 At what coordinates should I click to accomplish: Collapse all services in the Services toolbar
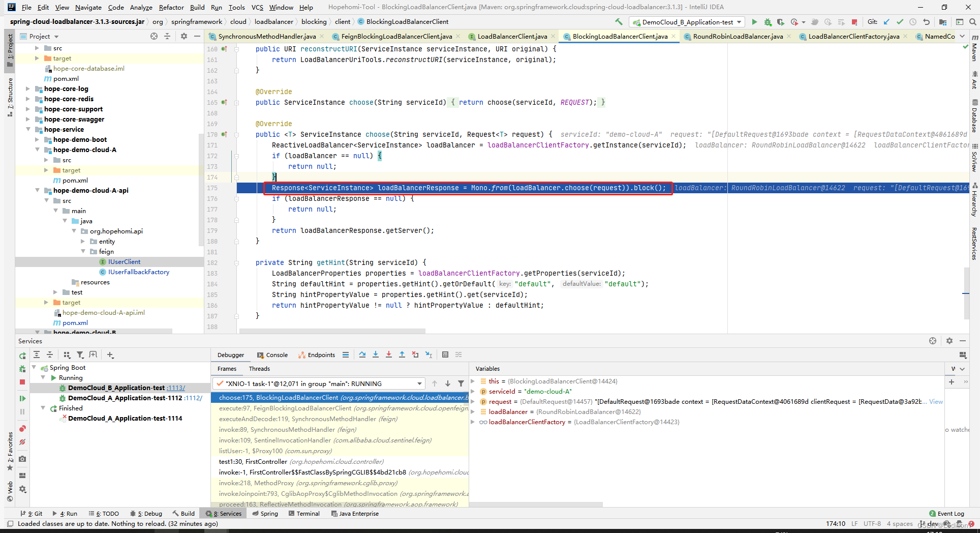click(x=50, y=354)
